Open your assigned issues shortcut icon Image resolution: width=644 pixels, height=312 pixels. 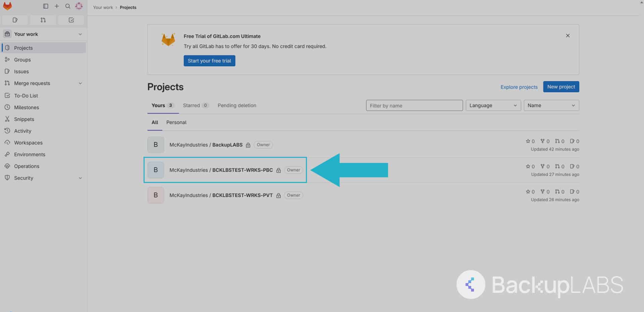(15, 20)
